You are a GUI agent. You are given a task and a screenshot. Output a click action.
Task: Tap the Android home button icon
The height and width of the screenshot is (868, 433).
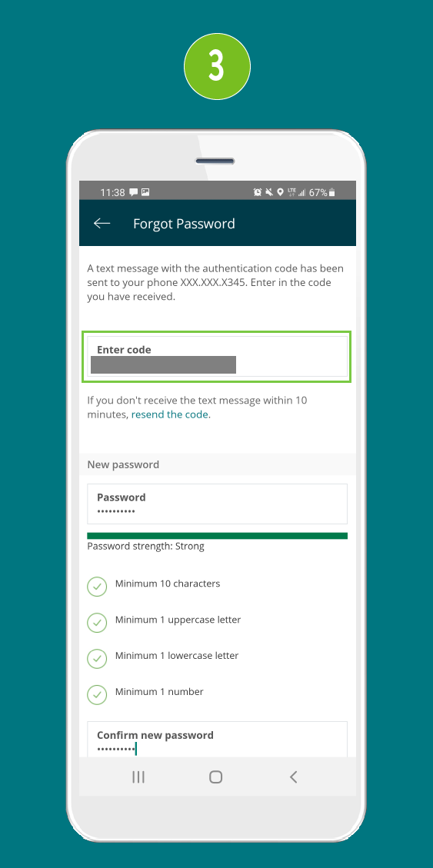(x=216, y=777)
